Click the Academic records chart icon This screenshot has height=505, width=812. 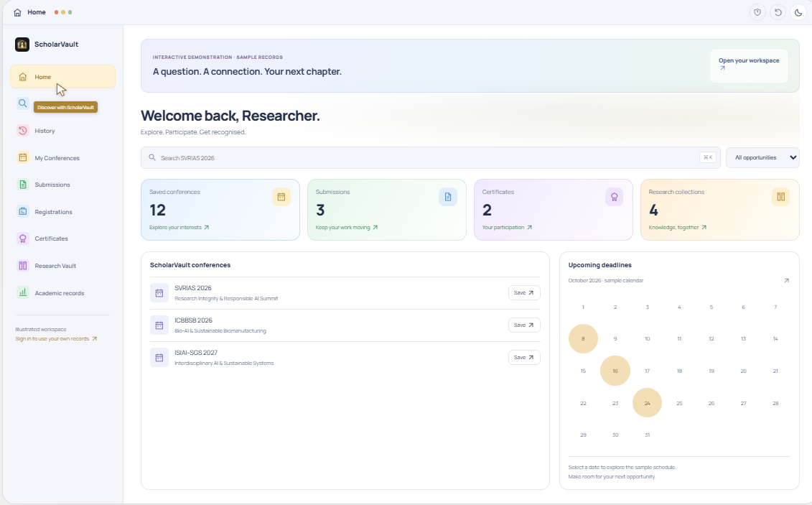coord(23,292)
